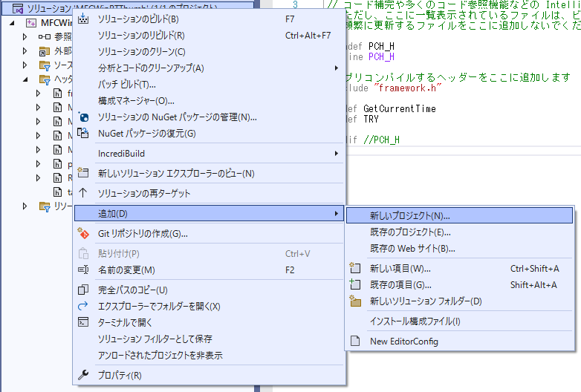
Task: Select インストール構成ファイル(I)
Action: tap(459, 321)
